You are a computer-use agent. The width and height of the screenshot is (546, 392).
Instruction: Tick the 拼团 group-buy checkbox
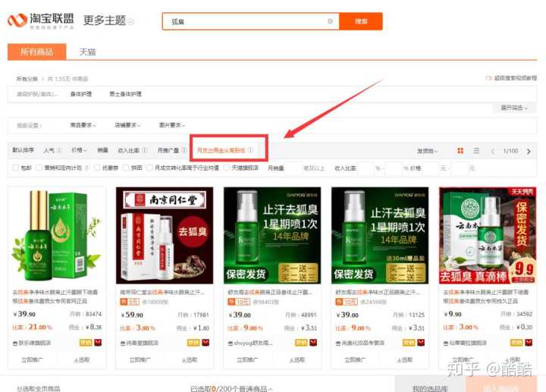click(x=126, y=168)
